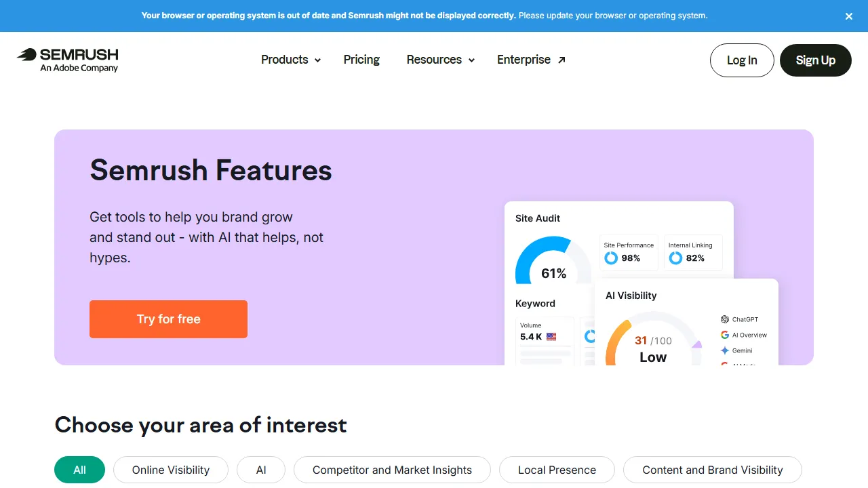Click the ChatGPT icon in AI Visibility

725,319
